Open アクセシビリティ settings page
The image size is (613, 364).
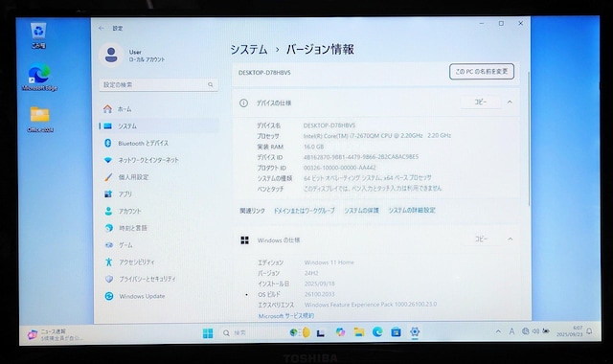[x=159, y=262]
